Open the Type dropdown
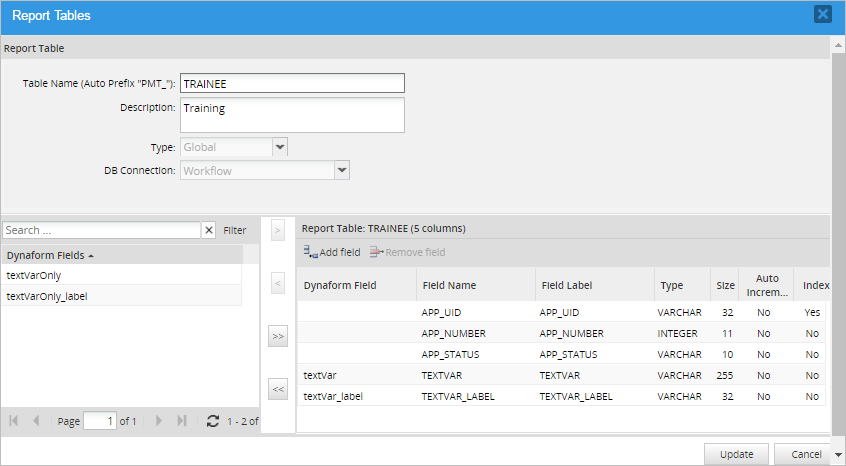 [x=280, y=147]
